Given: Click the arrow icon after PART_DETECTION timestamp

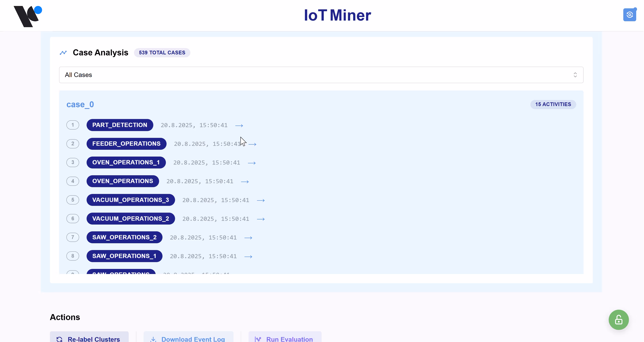Looking at the screenshot, I should point(239,125).
